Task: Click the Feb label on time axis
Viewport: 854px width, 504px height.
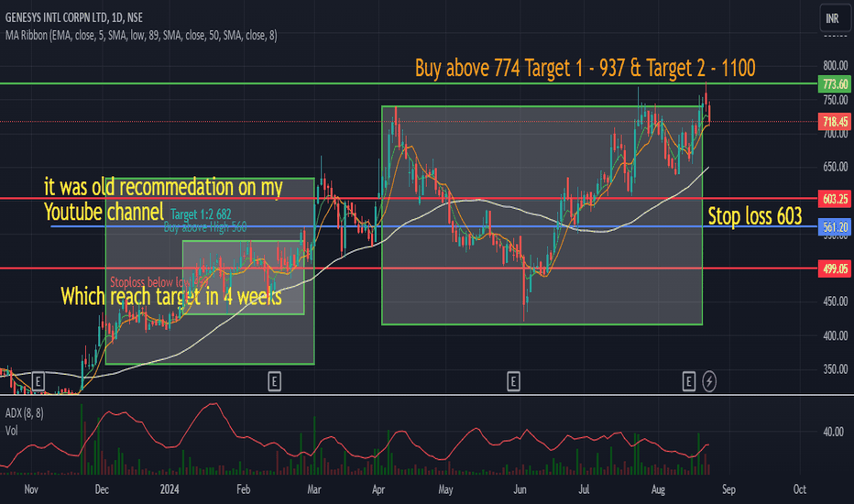Action: pos(243,489)
